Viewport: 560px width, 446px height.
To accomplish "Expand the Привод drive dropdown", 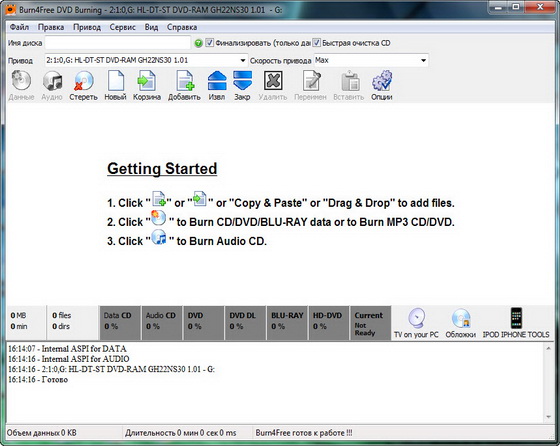I will pyautogui.click(x=243, y=60).
